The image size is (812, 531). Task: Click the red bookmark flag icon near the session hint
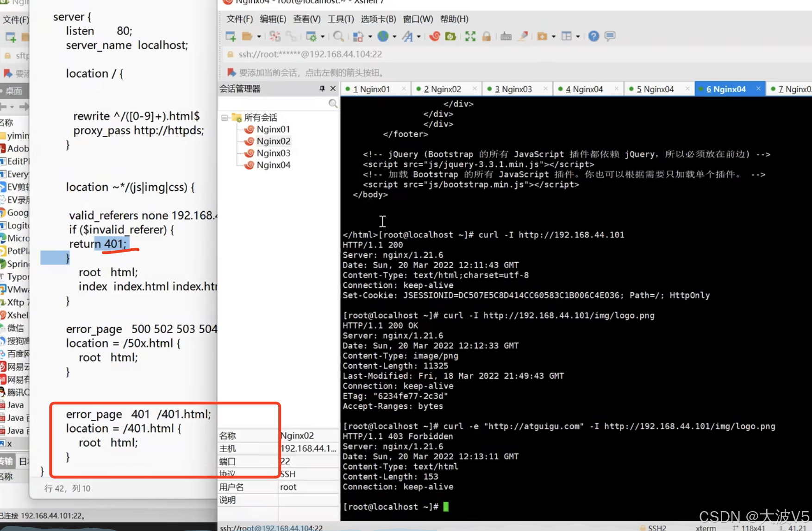click(x=231, y=72)
